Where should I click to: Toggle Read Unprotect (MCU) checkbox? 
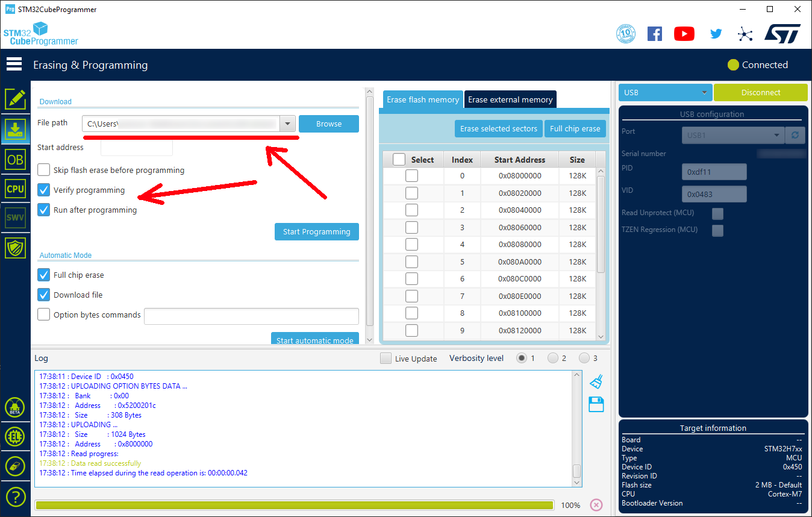[x=717, y=213]
